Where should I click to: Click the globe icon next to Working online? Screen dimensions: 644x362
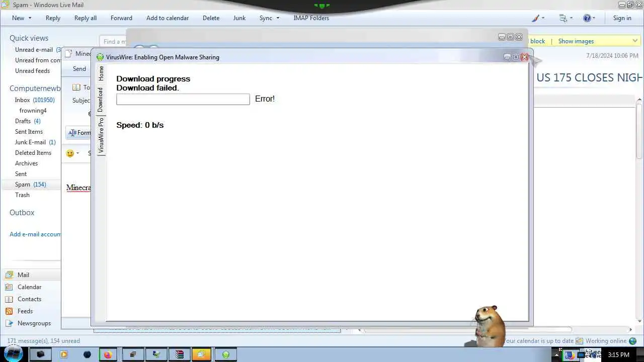click(633, 341)
